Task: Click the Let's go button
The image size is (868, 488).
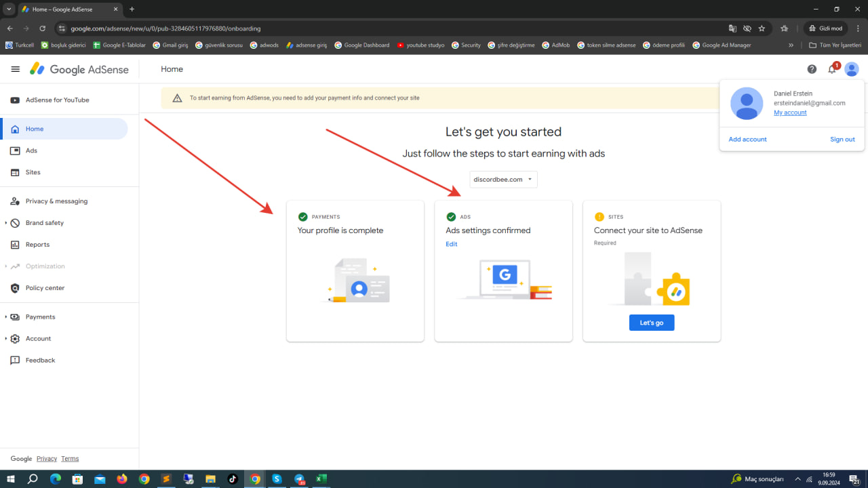Action: tap(652, 323)
